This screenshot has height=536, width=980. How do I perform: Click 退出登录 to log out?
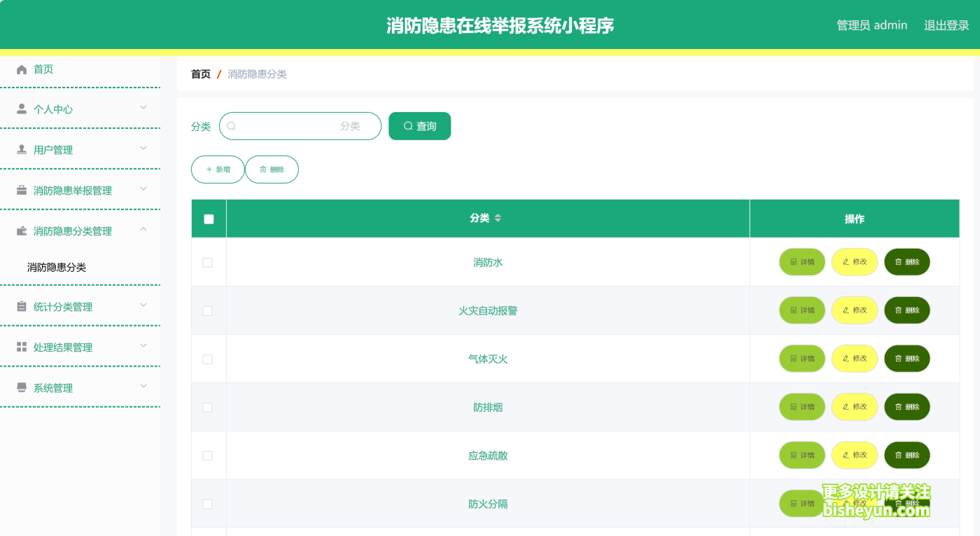coord(946,25)
